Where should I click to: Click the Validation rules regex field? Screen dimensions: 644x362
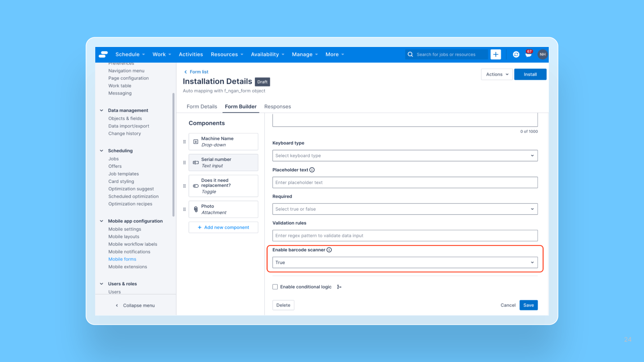point(405,236)
